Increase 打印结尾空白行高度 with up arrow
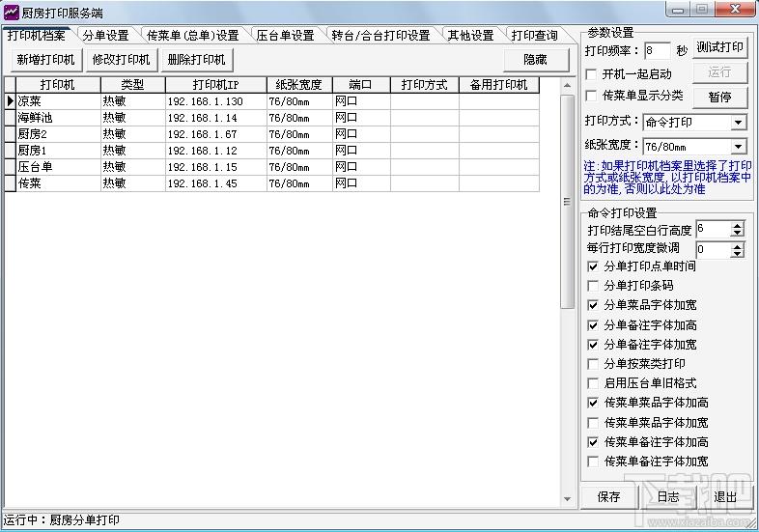Screen dimensions: 759x532 point(737,226)
